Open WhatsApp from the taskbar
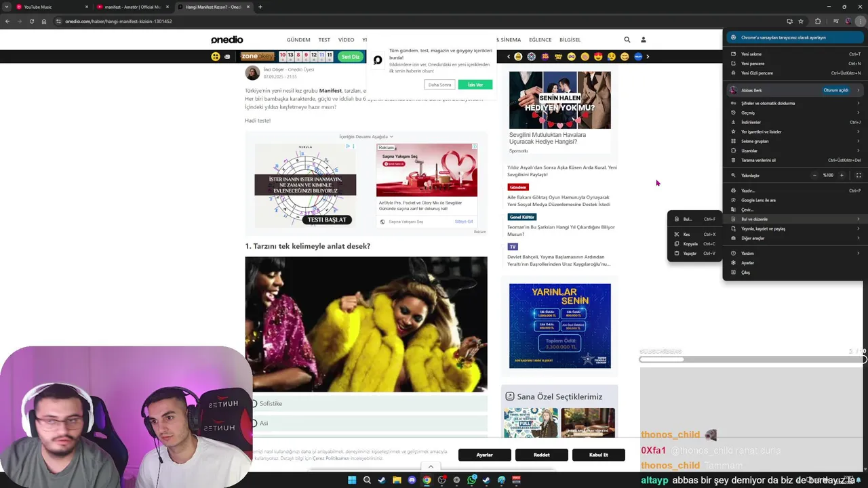This screenshot has height=488, width=868. point(471,480)
